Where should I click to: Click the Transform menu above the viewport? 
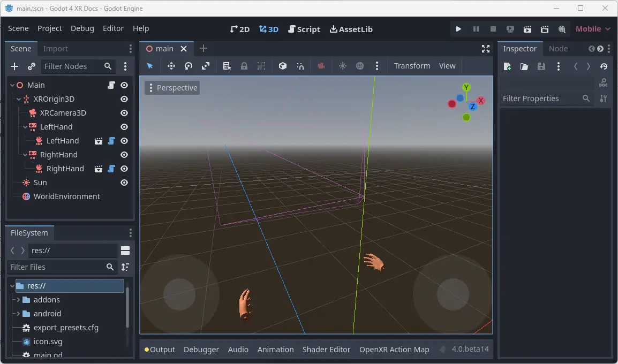click(412, 65)
